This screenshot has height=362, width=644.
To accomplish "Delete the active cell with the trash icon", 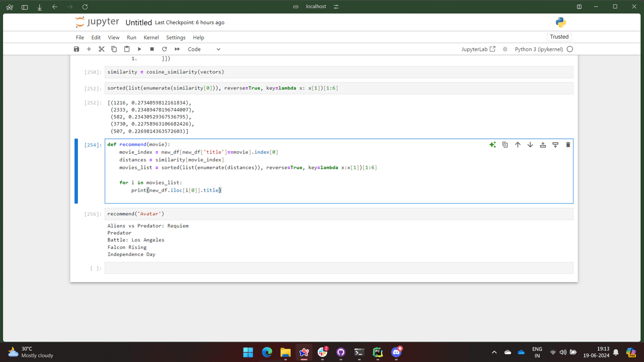I will 568,145.
